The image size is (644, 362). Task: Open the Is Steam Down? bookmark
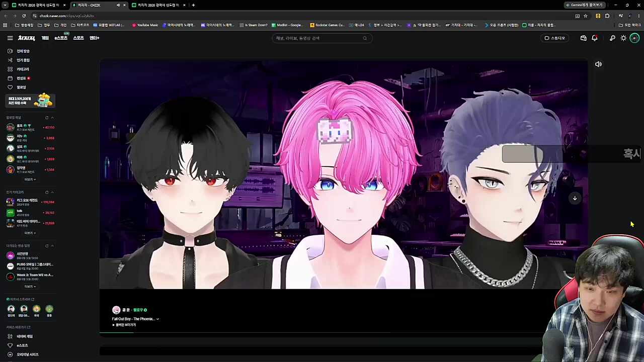pyautogui.click(x=254, y=25)
